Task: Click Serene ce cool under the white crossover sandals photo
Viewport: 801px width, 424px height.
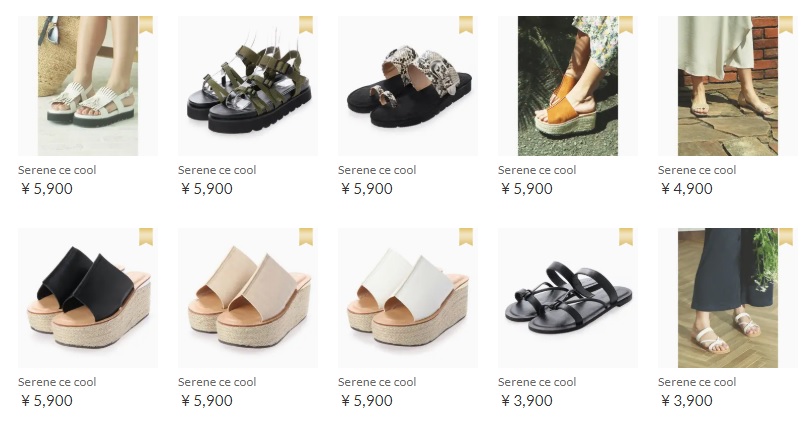Action: (697, 382)
